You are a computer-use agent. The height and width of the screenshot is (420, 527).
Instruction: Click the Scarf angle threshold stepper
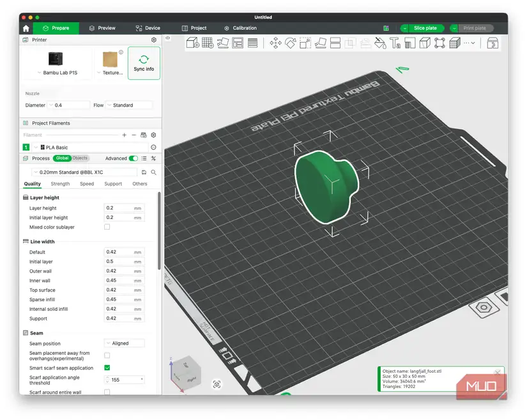(x=107, y=380)
